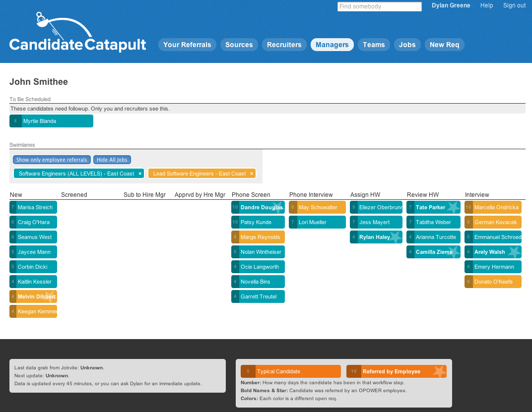Click the star in the Referred by Employee legend

tap(439, 371)
